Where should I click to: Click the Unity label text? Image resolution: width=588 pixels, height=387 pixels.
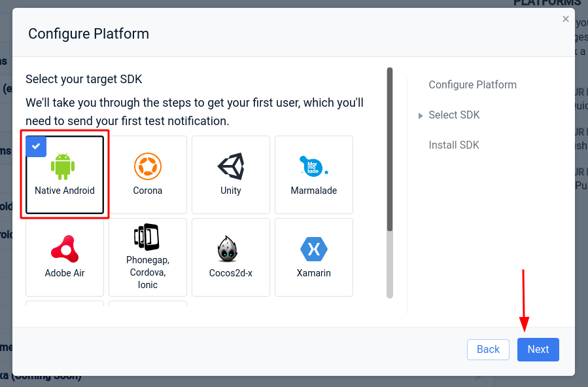pos(231,191)
